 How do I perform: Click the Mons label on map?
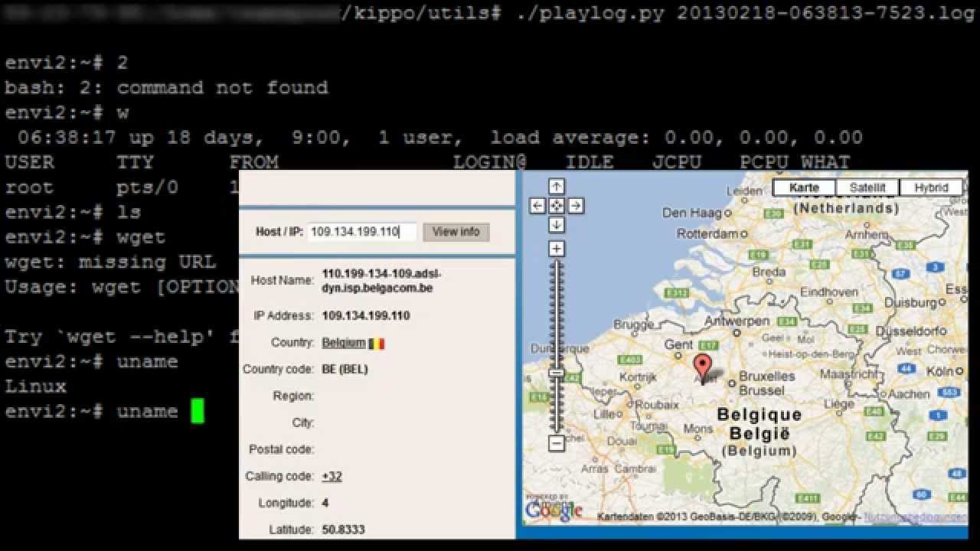click(x=697, y=429)
